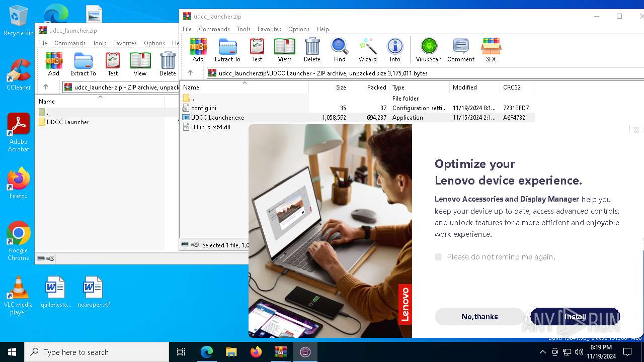This screenshot has height=362, width=644.
Task: Check 'Please do not remind me again'
Action: tap(438, 257)
